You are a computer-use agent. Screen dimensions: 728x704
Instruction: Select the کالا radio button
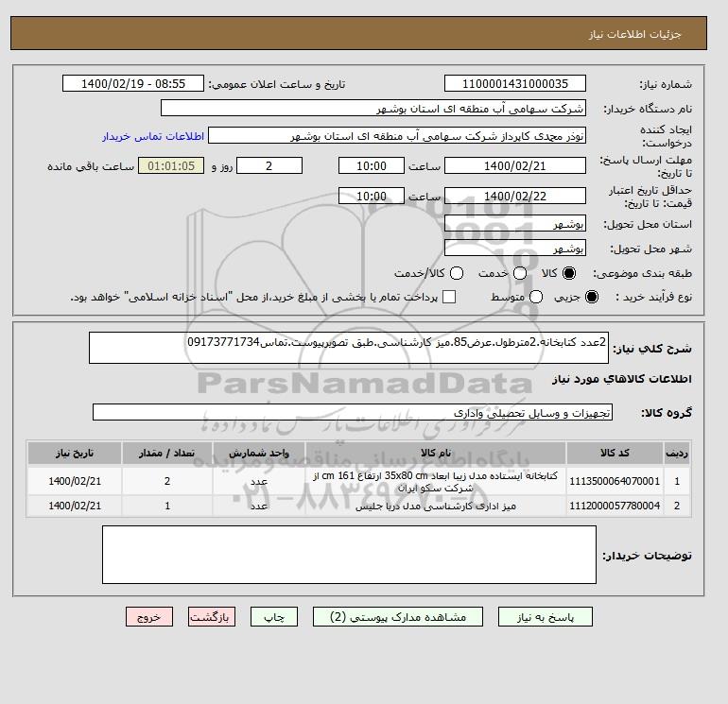569,273
